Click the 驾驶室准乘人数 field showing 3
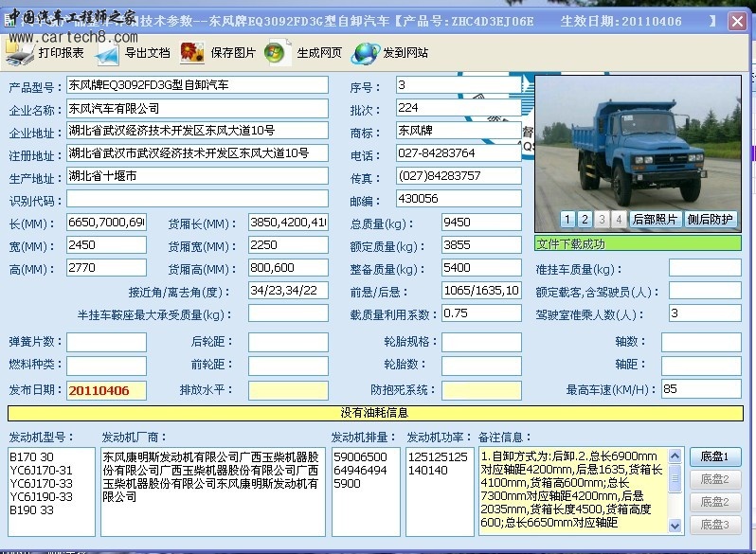This screenshot has height=554, width=756. [x=705, y=313]
